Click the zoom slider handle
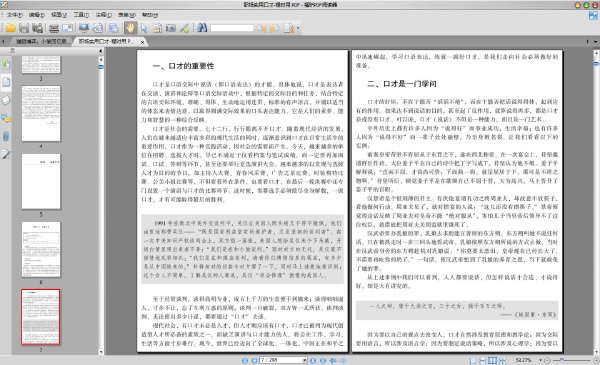The image size is (600, 365). [x=561, y=360]
